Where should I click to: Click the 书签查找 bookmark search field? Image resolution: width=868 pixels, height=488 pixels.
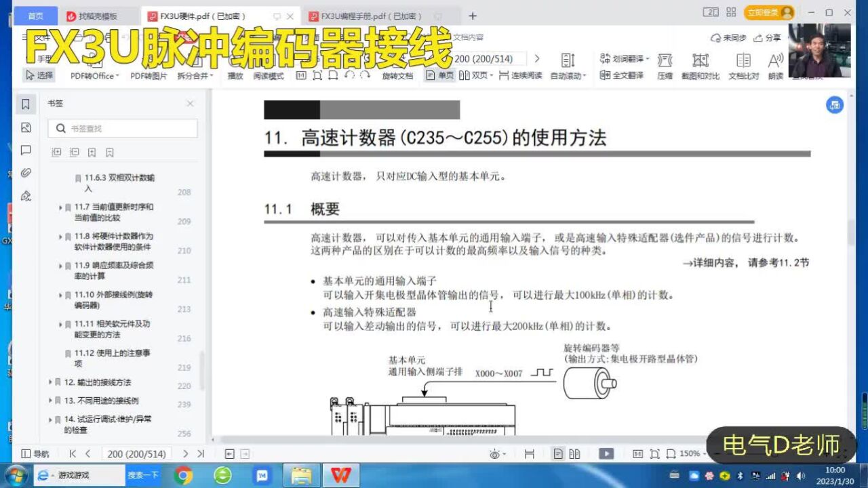tap(123, 128)
